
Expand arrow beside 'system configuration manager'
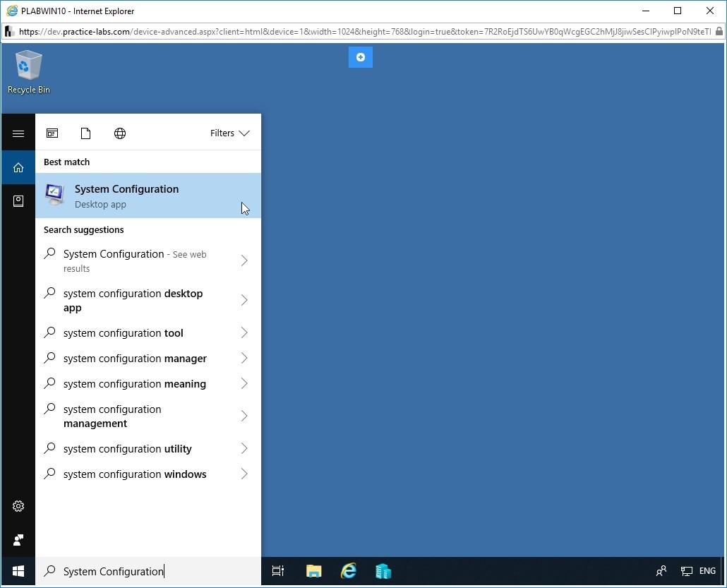coord(244,358)
